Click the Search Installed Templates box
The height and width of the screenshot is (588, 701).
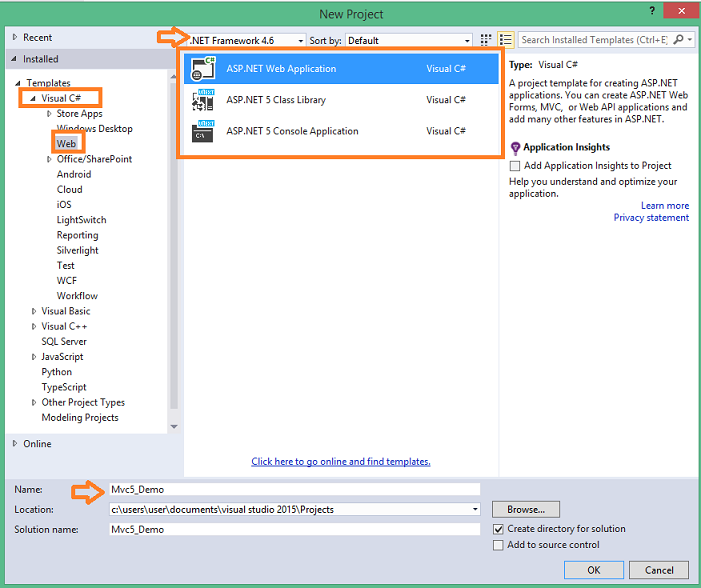594,40
